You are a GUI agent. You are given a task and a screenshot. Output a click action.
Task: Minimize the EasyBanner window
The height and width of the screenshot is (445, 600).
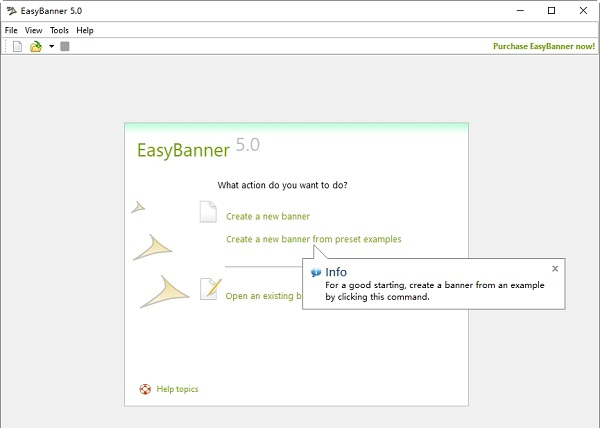point(520,11)
